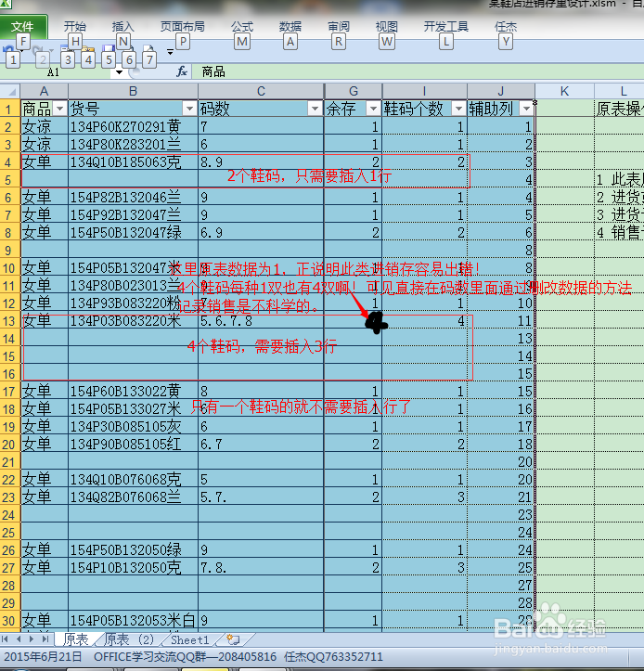Open the filter dropdown on 商品 header
Viewport: 644px width, 671px height.
60,110
